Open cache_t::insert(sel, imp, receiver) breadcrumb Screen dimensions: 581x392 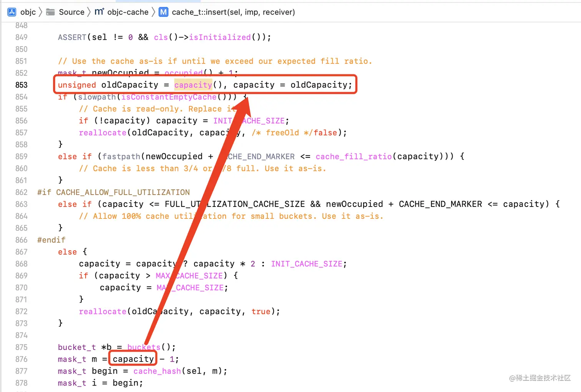pyautogui.click(x=233, y=12)
